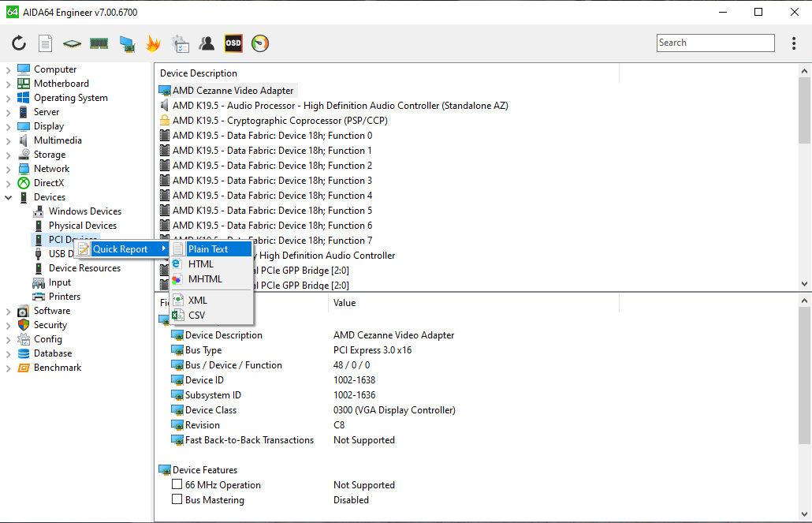The height and width of the screenshot is (523, 812).
Task: Expand the Server tree node
Action: pos(9,112)
